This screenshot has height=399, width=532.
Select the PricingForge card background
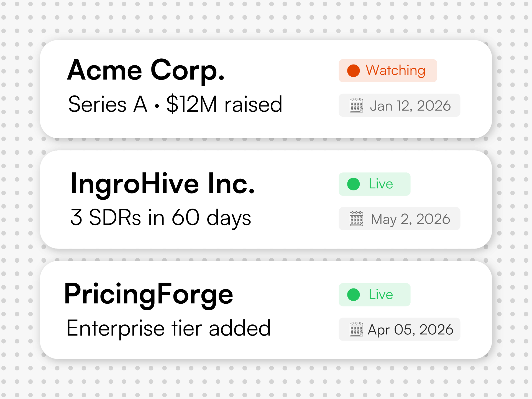(266, 310)
